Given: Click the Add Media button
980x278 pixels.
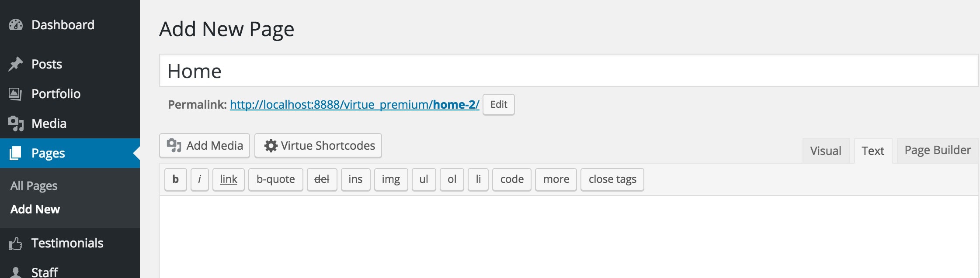Looking at the screenshot, I should [205, 146].
